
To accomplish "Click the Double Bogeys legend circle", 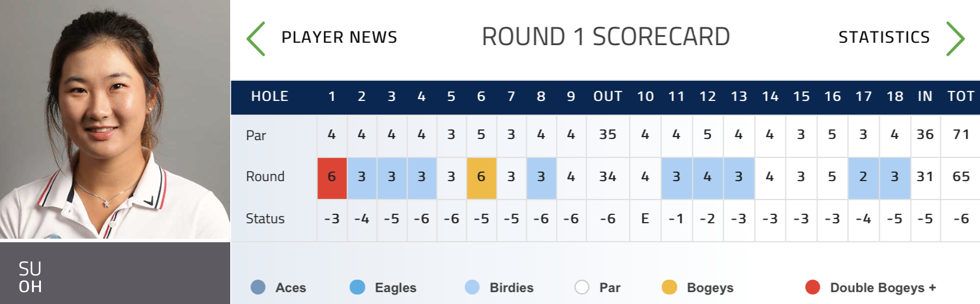I will 813,287.
